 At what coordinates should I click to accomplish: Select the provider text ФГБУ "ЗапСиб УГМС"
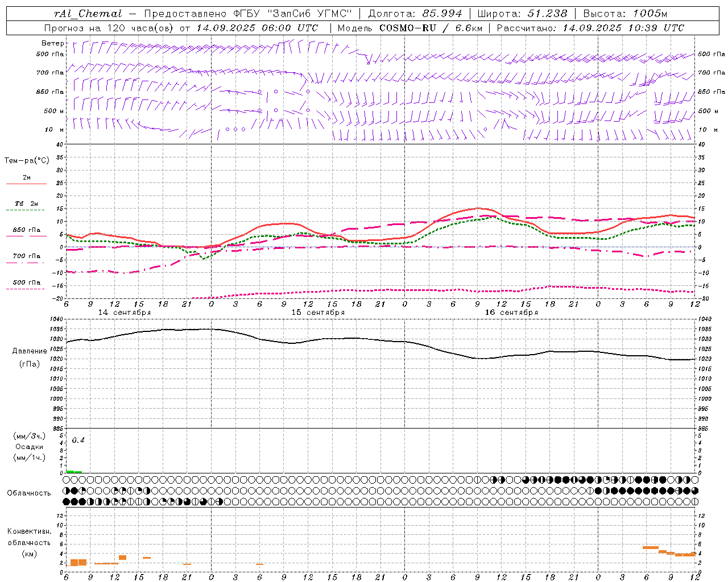click(292, 14)
